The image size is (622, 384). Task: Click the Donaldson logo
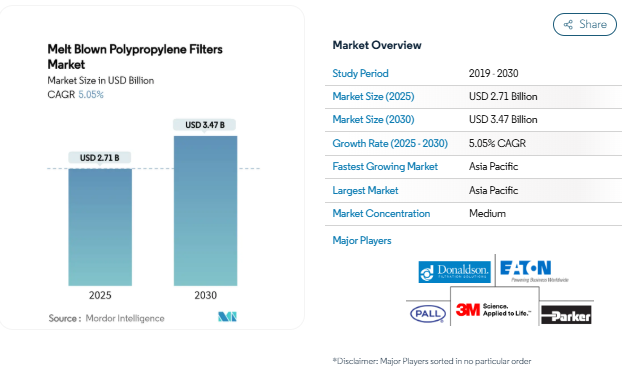click(x=454, y=272)
